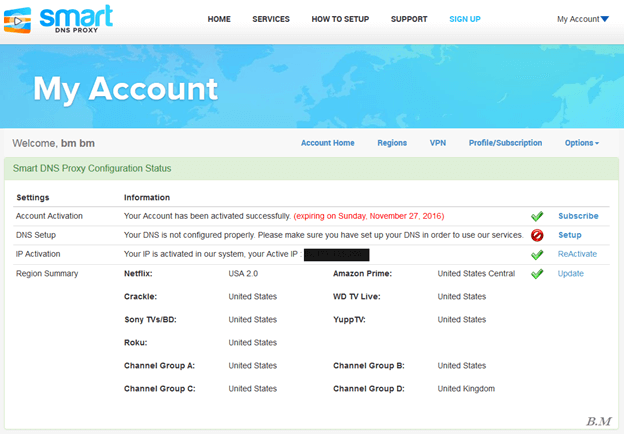Click the 'Welcome, bm bm' greeting text
Screen dimensions: 624x434
tap(53, 143)
